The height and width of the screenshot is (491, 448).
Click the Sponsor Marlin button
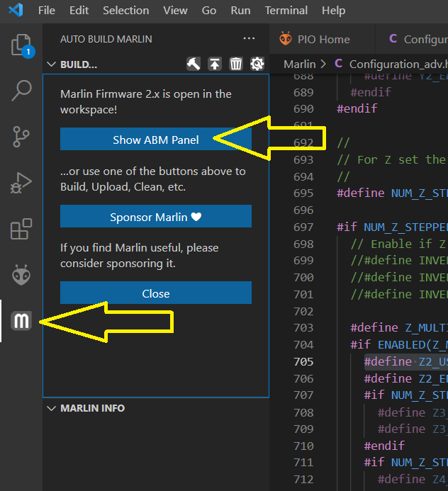[x=156, y=216]
